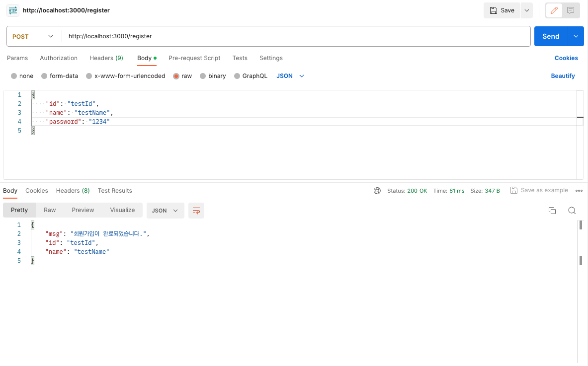Click the Size 347 B value
The width and height of the screenshot is (588, 366).
click(x=492, y=191)
